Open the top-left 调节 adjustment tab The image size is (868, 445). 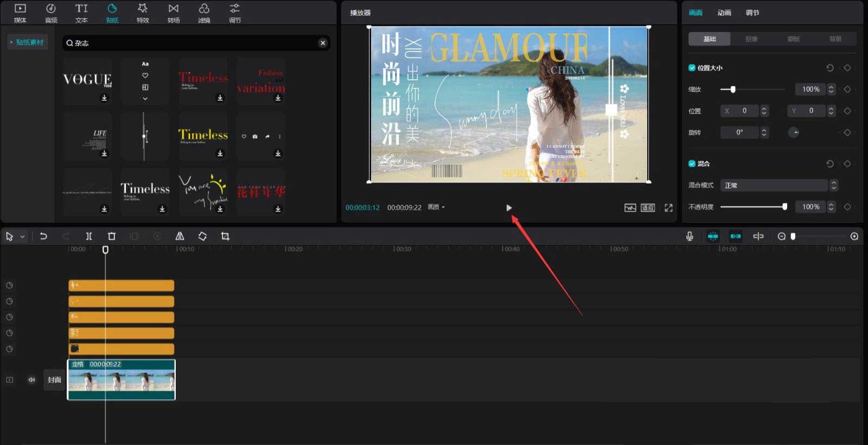coord(234,13)
